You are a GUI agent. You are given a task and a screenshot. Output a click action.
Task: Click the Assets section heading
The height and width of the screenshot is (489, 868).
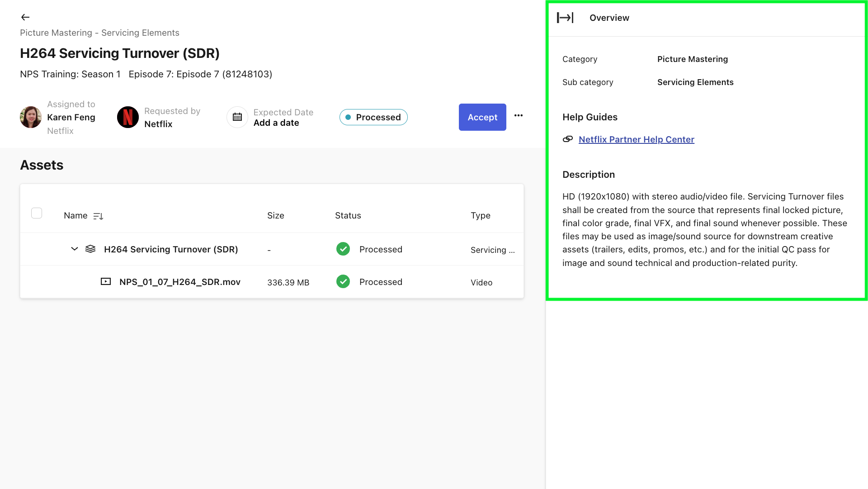42,165
